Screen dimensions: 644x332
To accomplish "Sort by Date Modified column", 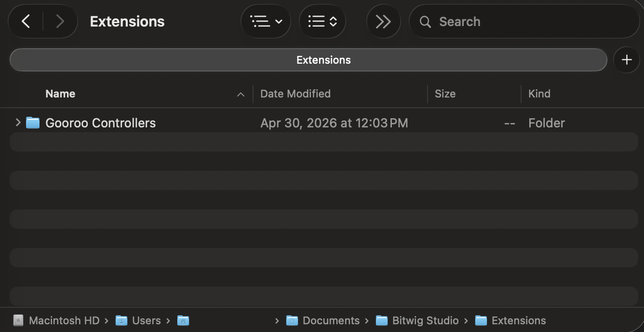I will click(x=295, y=94).
